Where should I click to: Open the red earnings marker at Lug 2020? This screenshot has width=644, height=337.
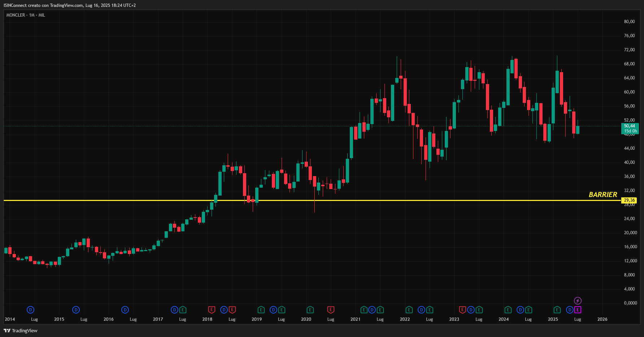tap(331, 310)
